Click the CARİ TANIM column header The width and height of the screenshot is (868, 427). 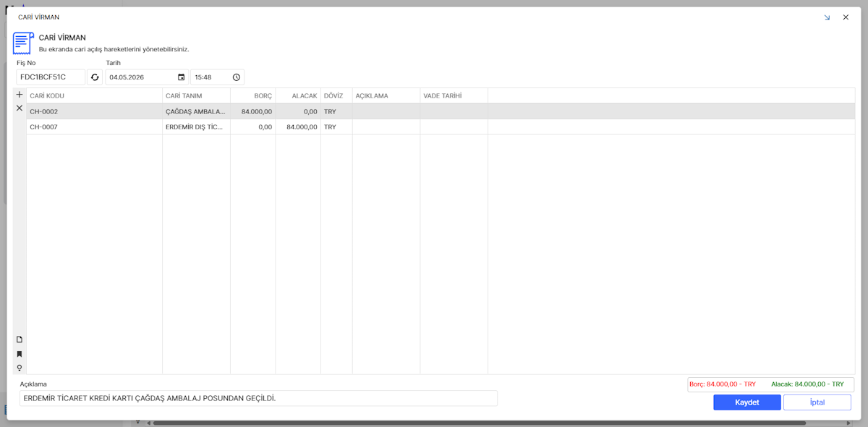pyautogui.click(x=197, y=95)
